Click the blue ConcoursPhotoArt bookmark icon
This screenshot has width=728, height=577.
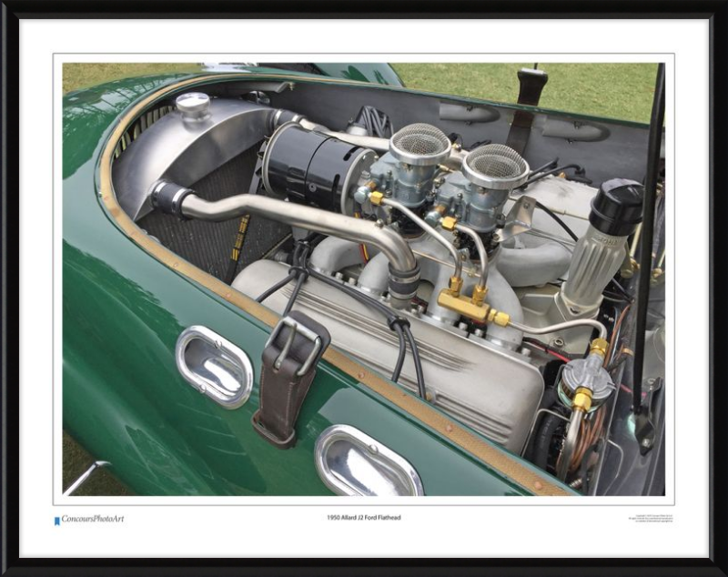57,521
